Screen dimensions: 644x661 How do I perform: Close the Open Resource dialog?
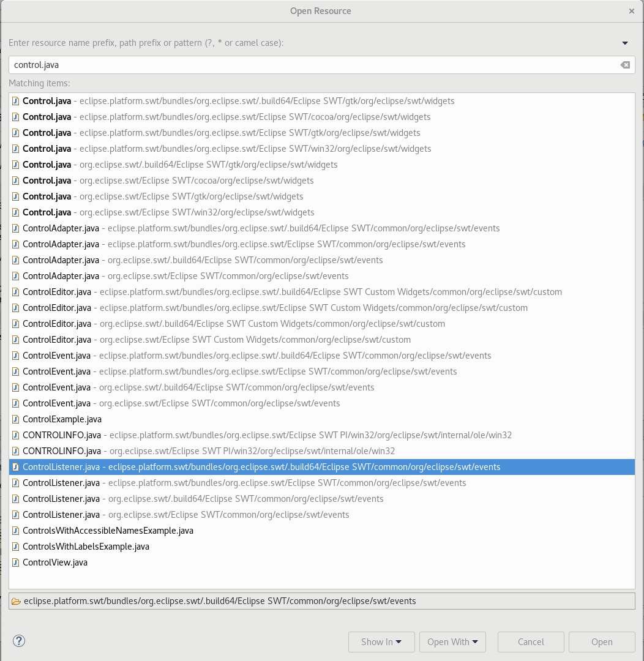pyautogui.click(x=631, y=10)
